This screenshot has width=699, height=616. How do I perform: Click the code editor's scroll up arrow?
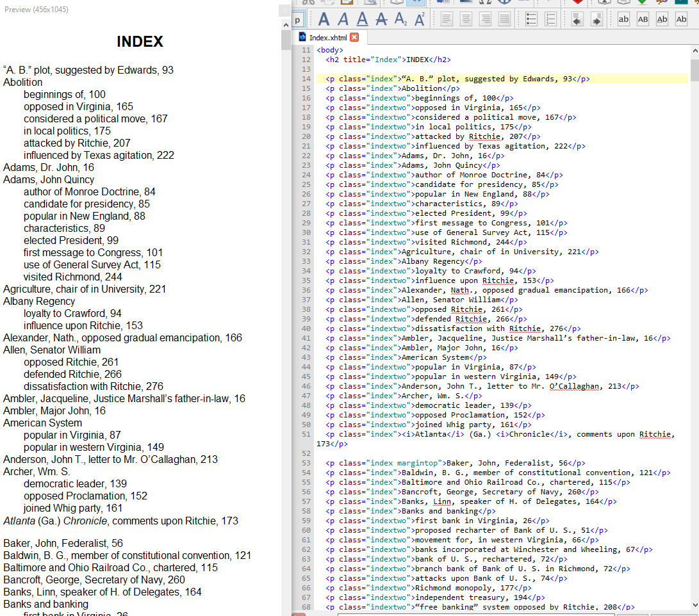click(695, 50)
